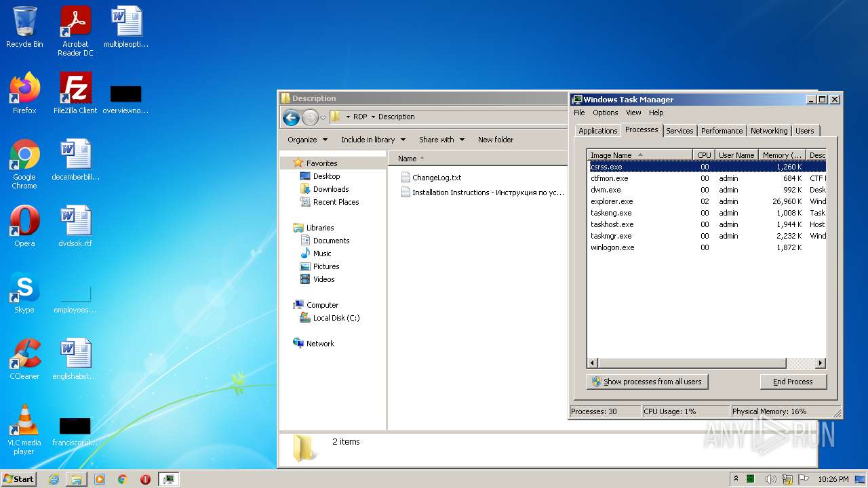Open Windows Media Player taskbar icon

click(x=100, y=479)
